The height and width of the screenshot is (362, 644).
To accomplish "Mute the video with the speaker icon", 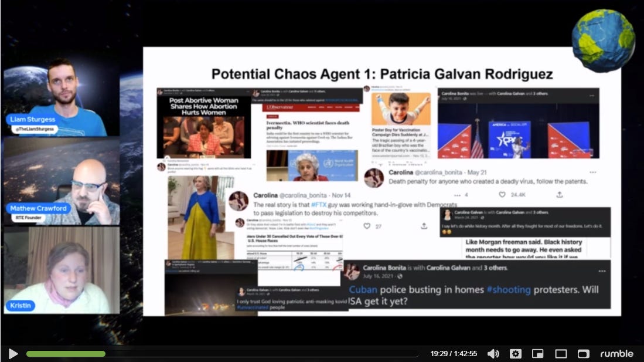I will [x=493, y=354].
